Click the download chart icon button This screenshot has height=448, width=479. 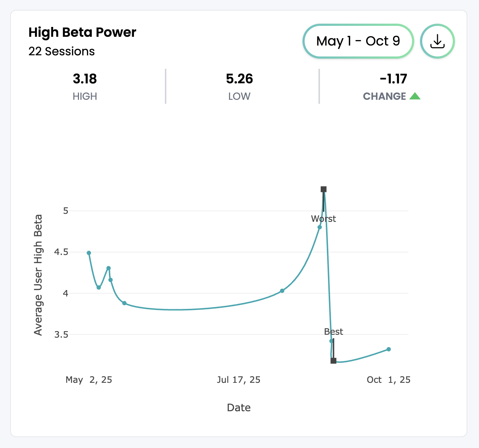(x=438, y=42)
